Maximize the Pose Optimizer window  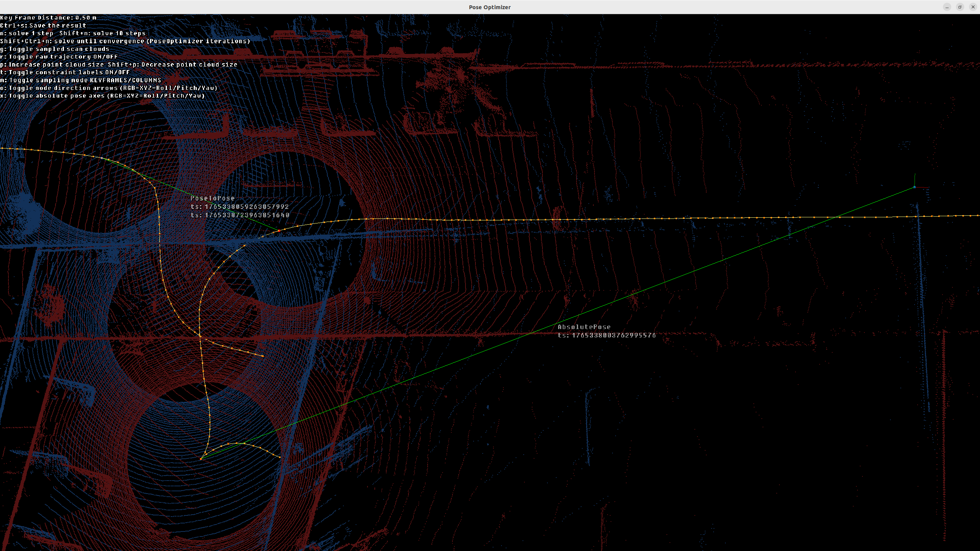click(x=960, y=7)
